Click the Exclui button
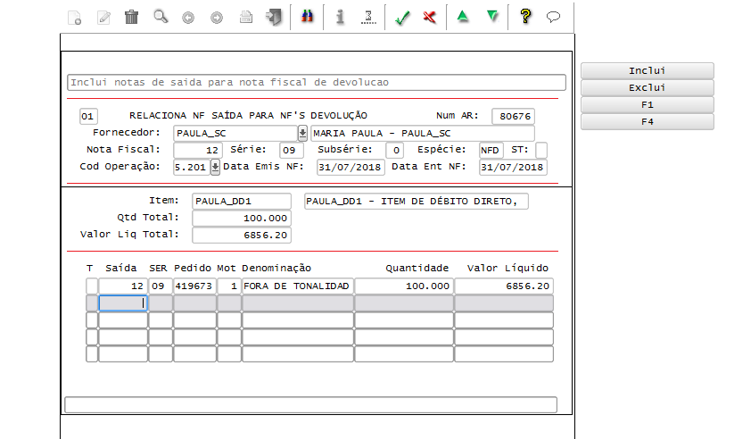This screenshot has width=748, height=439. pos(647,88)
